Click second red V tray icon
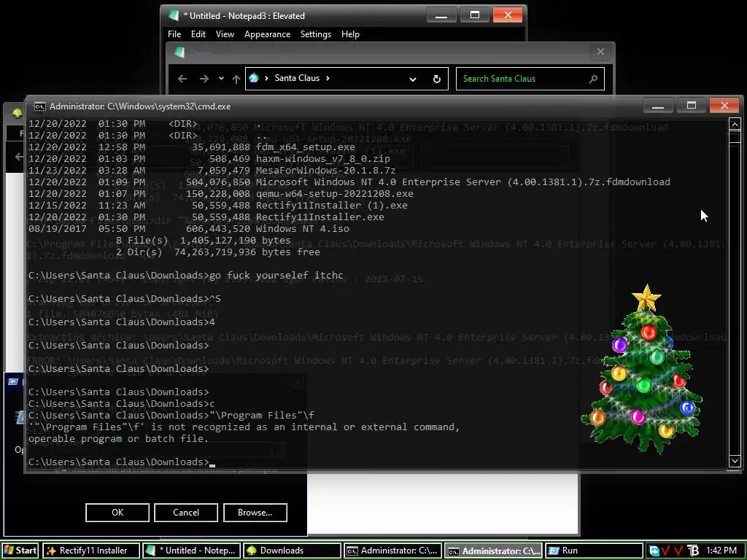 tap(679, 551)
